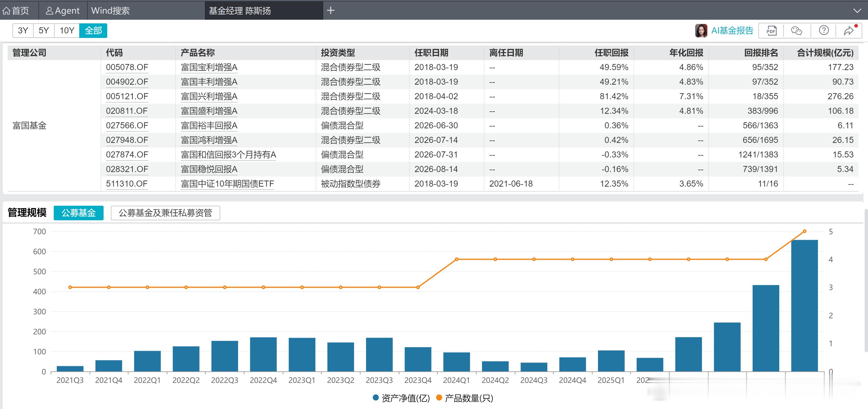868x409 pixels.
Task: Toggle the 产品数量(只) legend series
Action: point(464,398)
